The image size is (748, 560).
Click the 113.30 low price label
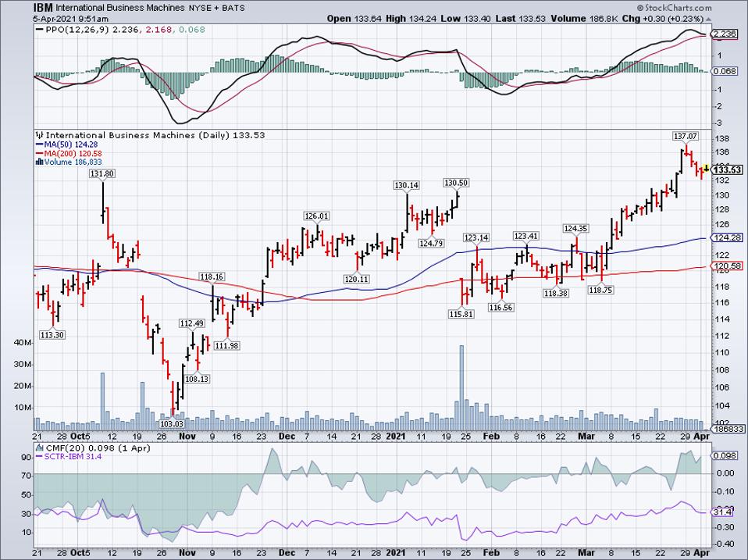tap(52, 335)
